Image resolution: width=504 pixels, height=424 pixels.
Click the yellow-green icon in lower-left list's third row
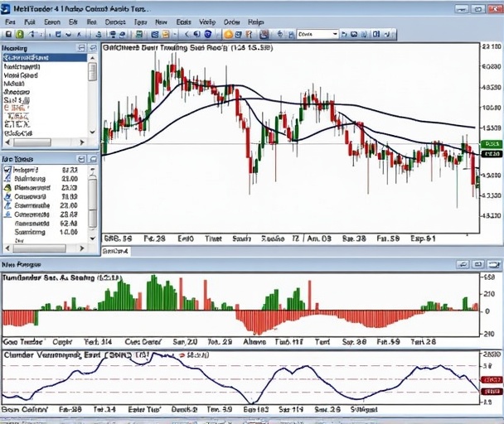[8, 188]
